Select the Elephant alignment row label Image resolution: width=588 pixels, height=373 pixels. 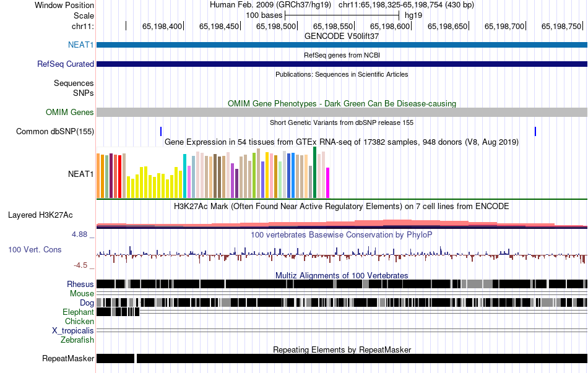78,312
